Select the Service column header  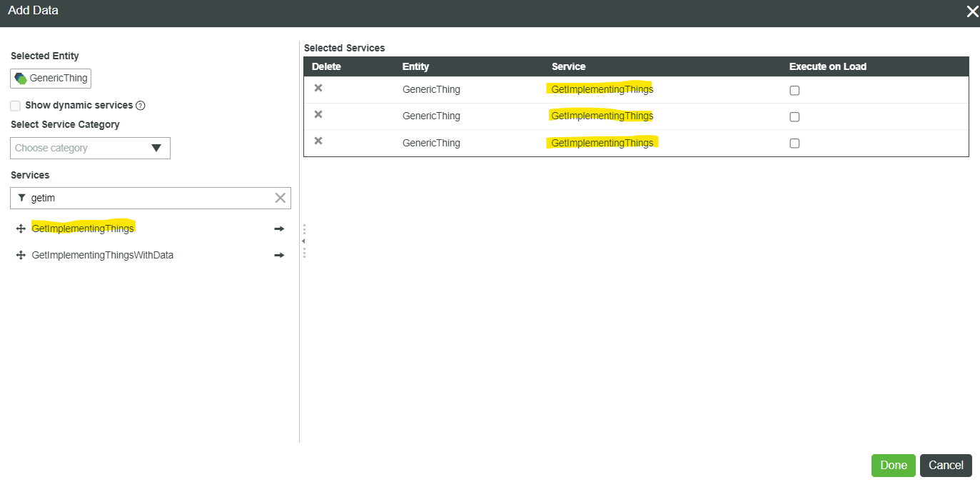pyautogui.click(x=568, y=66)
